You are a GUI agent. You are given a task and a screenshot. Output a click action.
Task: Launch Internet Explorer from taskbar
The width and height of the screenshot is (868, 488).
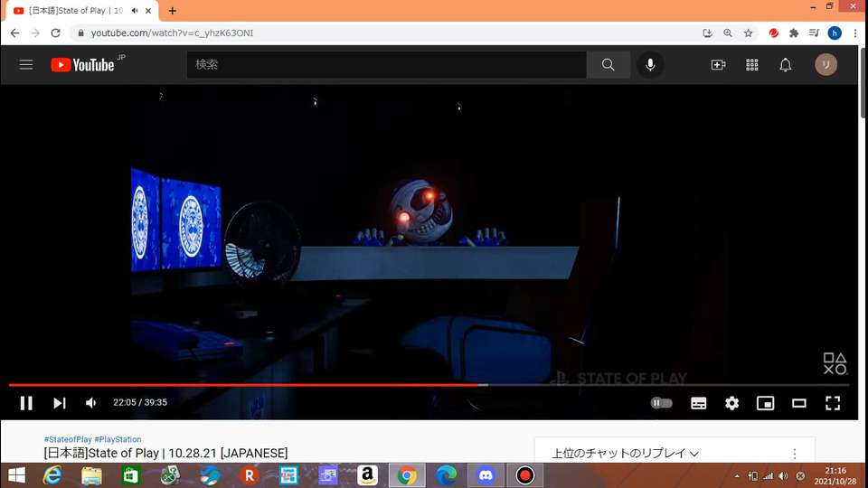(52, 475)
